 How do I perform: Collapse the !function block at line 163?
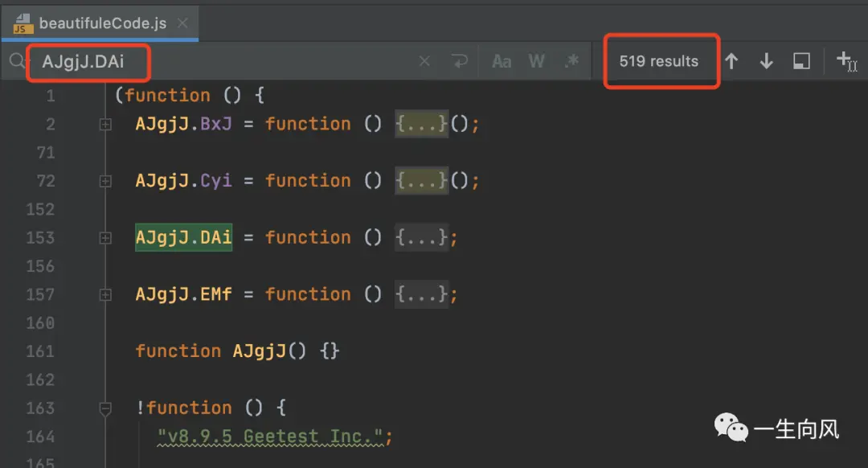pos(105,408)
